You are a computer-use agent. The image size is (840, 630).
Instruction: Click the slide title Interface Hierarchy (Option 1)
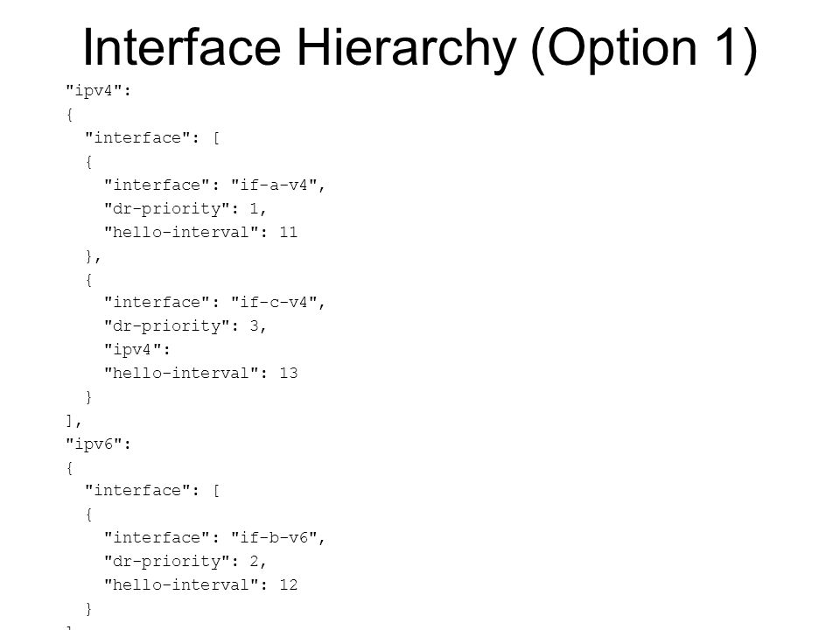(420, 48)
